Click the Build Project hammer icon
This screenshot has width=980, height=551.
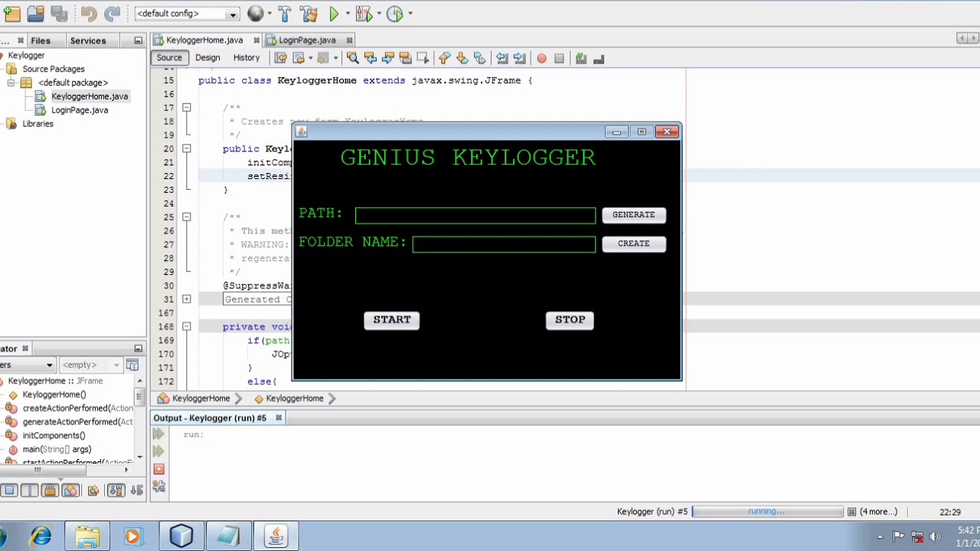(285, 14)
